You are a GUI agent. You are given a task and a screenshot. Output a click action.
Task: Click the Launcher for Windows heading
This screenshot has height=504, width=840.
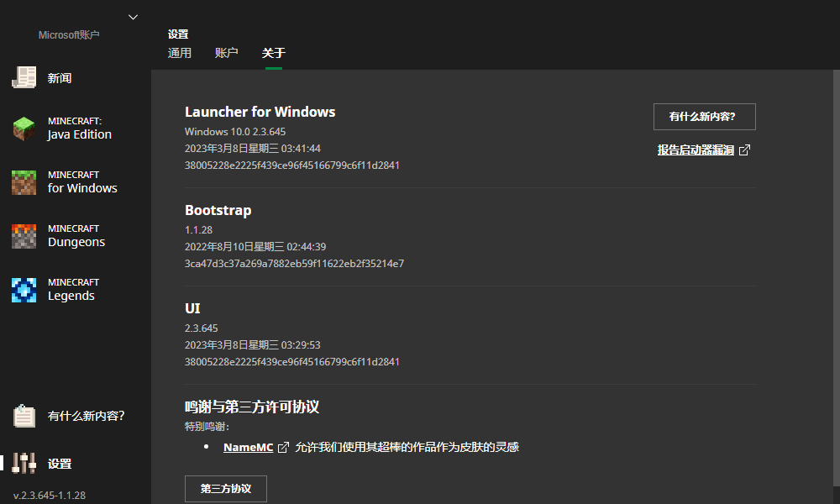pyautogui.click(x=260, y=112)
